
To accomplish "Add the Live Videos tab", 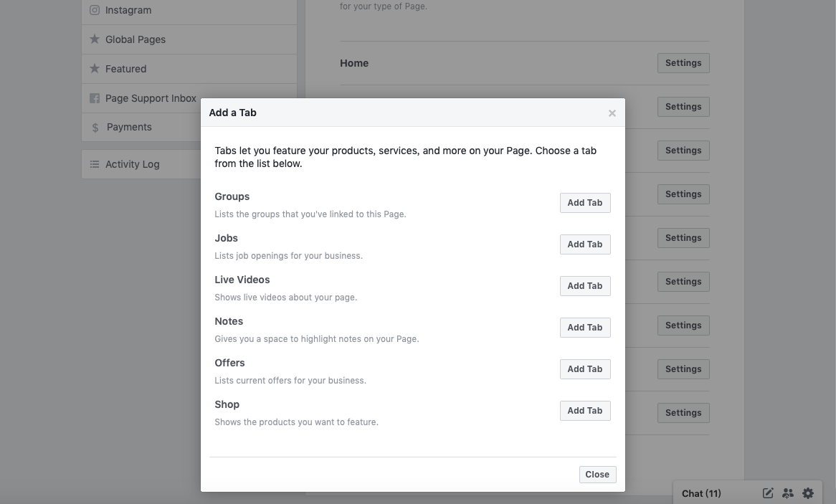I will [585, 286].
